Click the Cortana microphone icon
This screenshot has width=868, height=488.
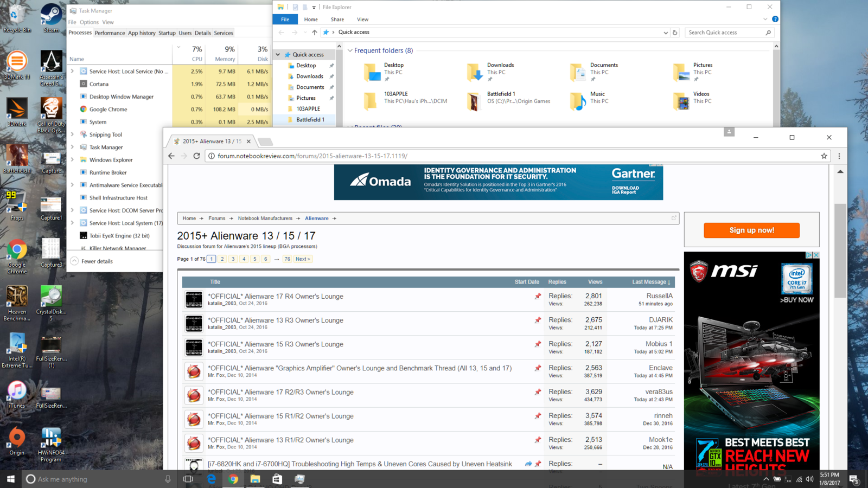(168, 479)
